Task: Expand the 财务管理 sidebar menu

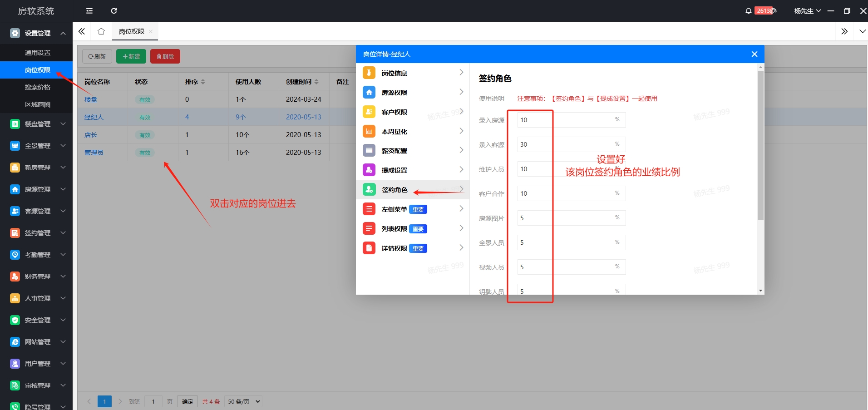Action: click(x=38, y=277)
